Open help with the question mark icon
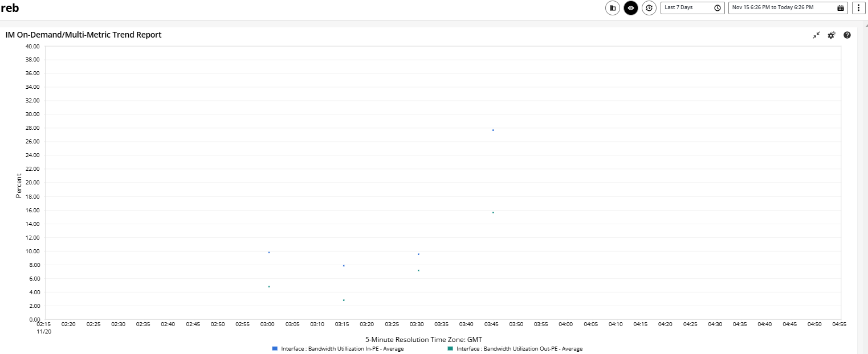Image resolution: width=868 pixels, height=354 pixels. click(x=847, y=35)
